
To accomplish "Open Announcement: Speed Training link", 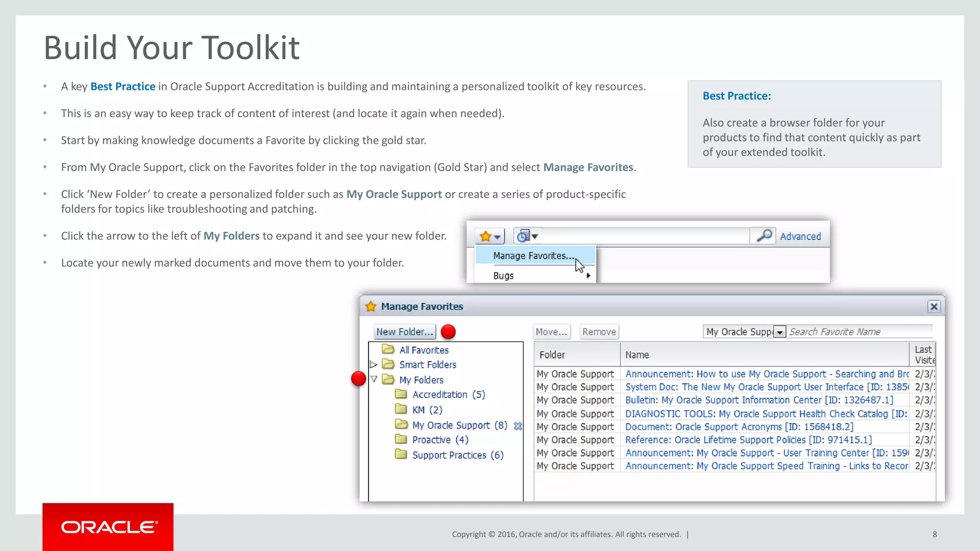I will pyautogui.click(x=767, y=466).
